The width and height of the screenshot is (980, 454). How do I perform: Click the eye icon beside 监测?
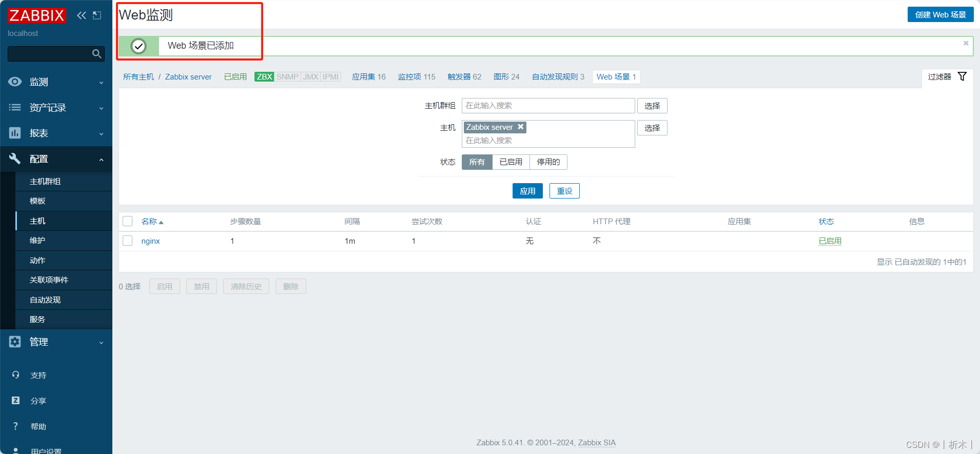[x=15, y=82]
